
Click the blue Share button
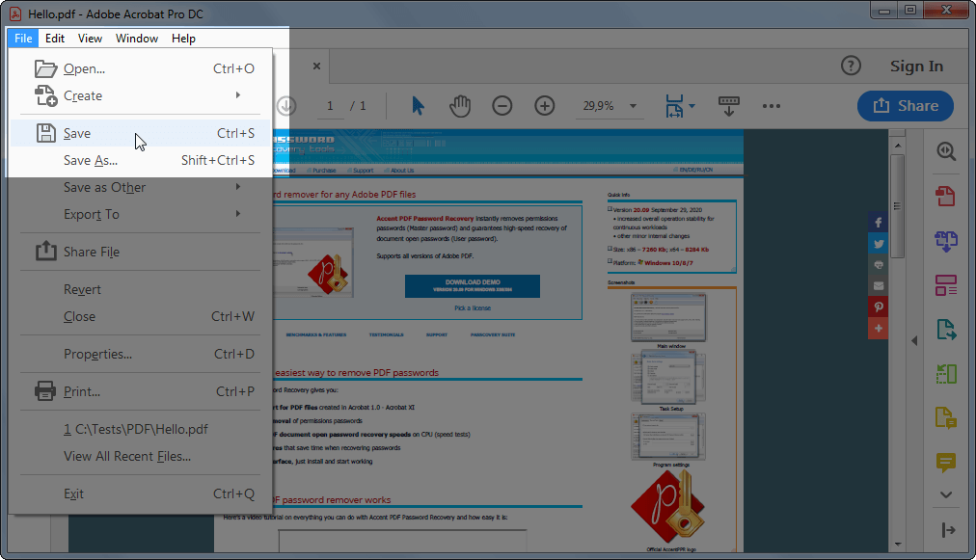click(905, 106)
